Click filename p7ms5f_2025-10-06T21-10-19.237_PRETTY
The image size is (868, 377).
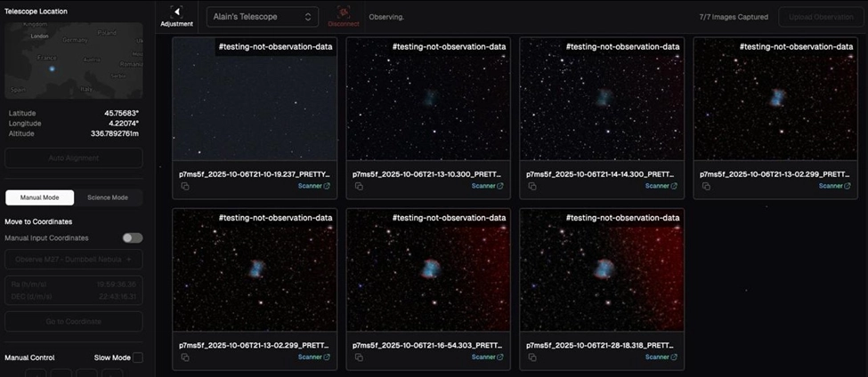click(255, 173)
